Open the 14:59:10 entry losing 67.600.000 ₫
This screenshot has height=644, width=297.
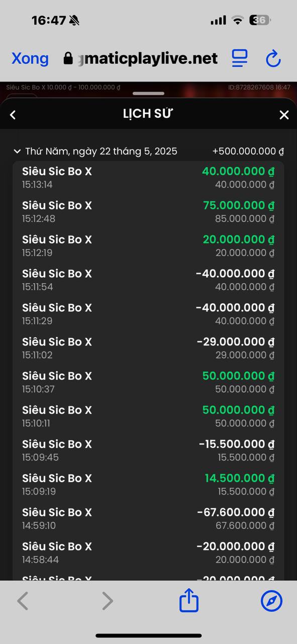(x=148, y=519)
